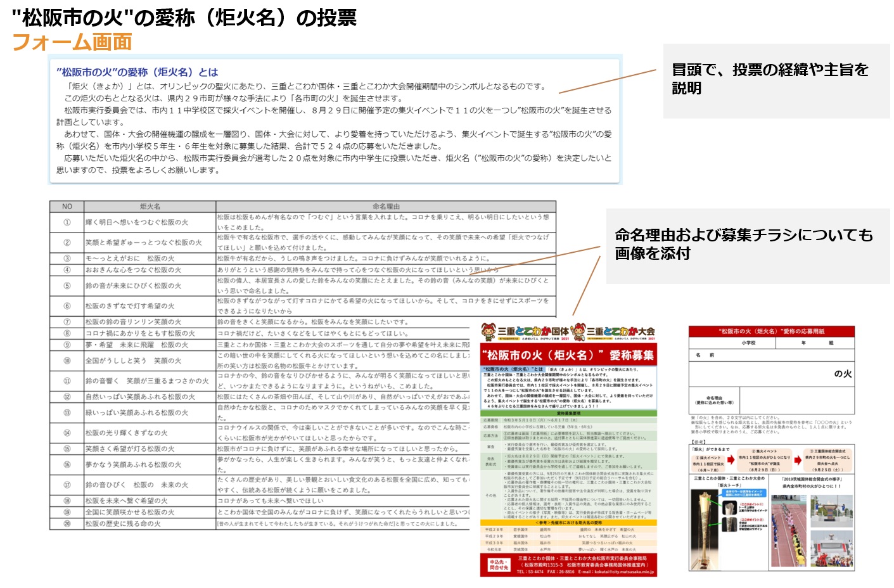Select entry 松阪の歴史に残る命の火
This screenshot has height=588, width=894.
tap(124, 524)
